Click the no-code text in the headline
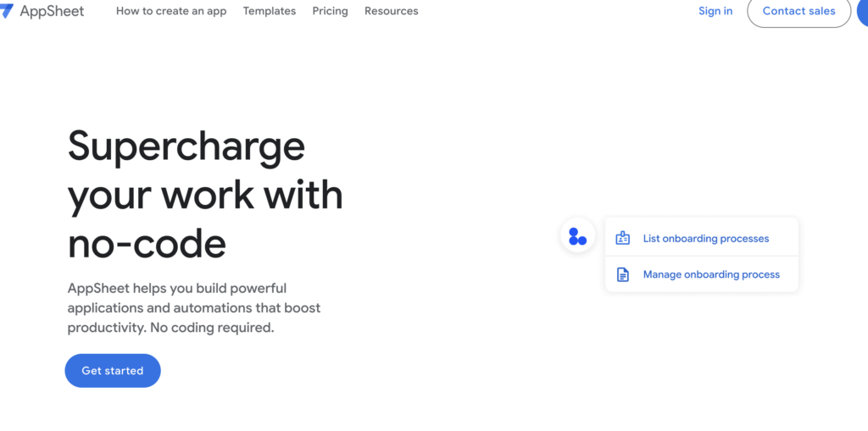This screenshot has height=431, width=868. click(x=147, y=244)
